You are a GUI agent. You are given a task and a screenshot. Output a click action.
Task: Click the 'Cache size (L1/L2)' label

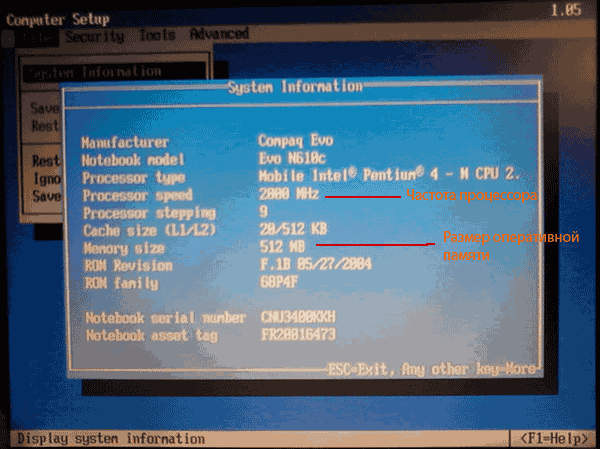150,230
